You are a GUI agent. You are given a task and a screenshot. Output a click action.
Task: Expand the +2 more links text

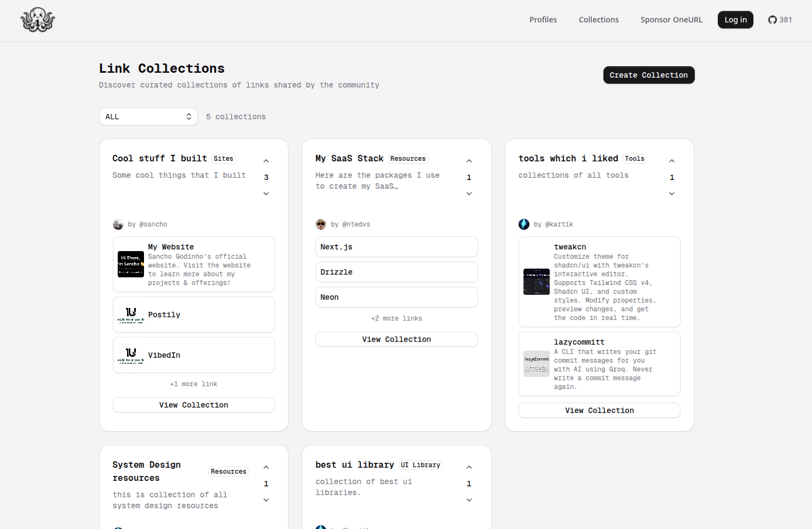tap(396, 318)
